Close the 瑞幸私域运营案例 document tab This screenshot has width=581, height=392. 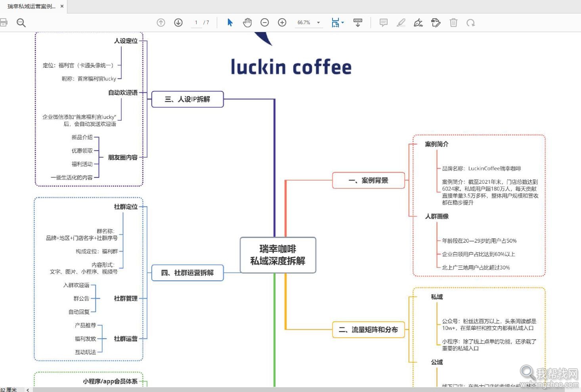(62, 6)
